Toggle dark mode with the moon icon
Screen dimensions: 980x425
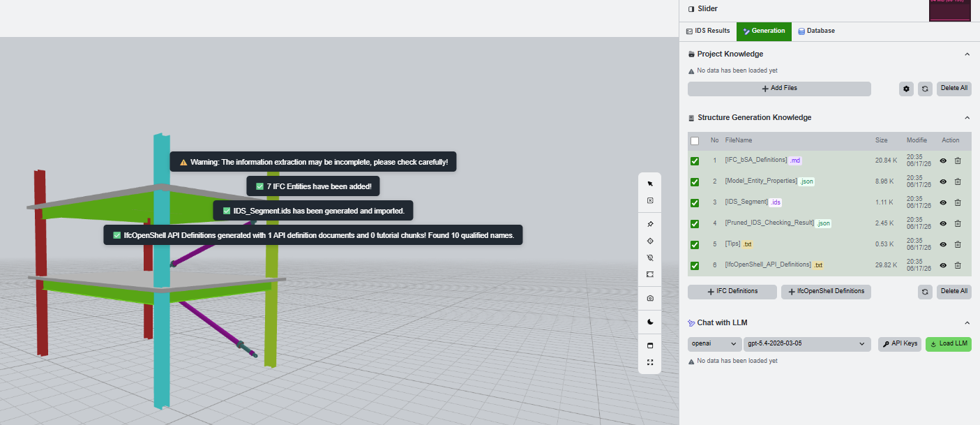[650, 322]
